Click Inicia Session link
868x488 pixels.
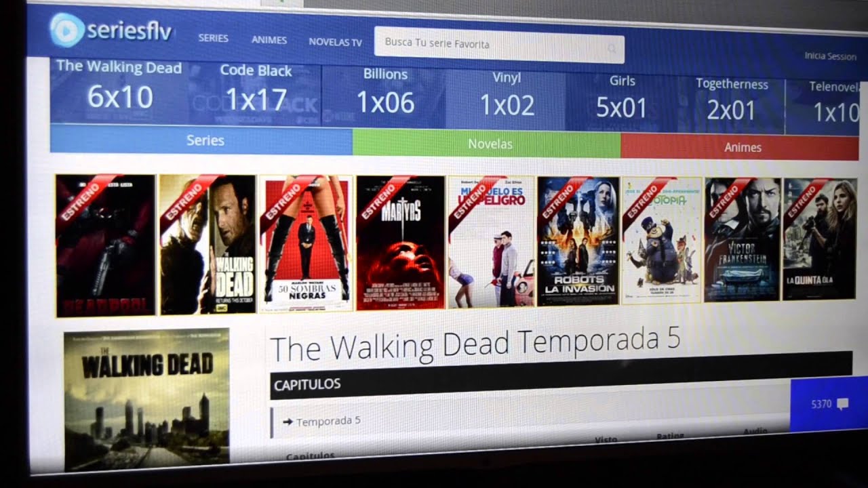click(830, 56)
